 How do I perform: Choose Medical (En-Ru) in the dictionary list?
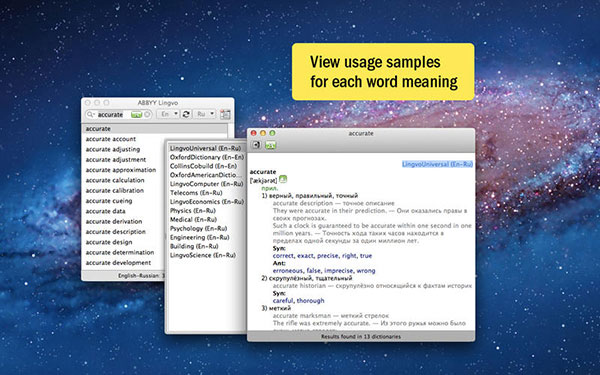[193, 220]
